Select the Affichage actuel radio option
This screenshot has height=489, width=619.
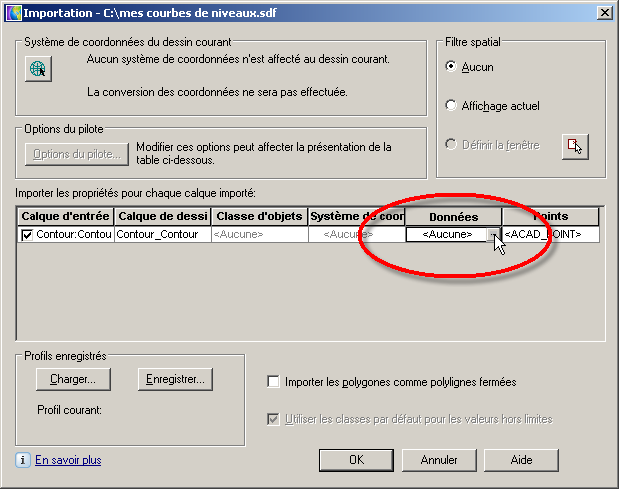452,105
